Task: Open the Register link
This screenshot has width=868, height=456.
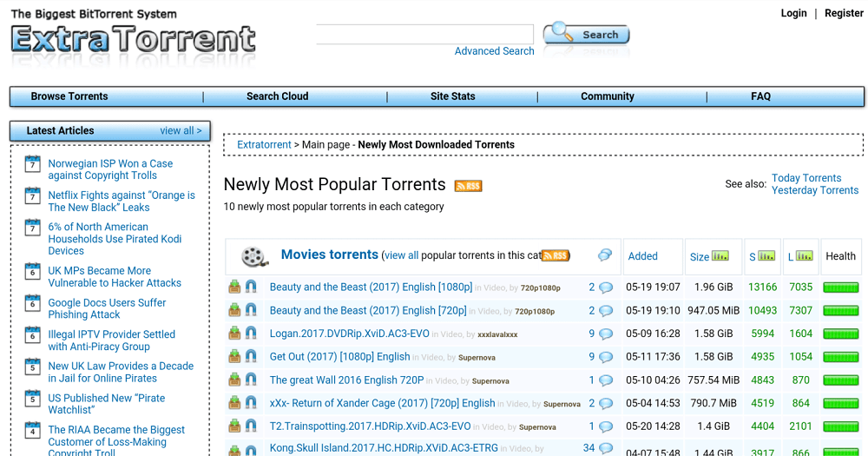Action: [844, 13]
